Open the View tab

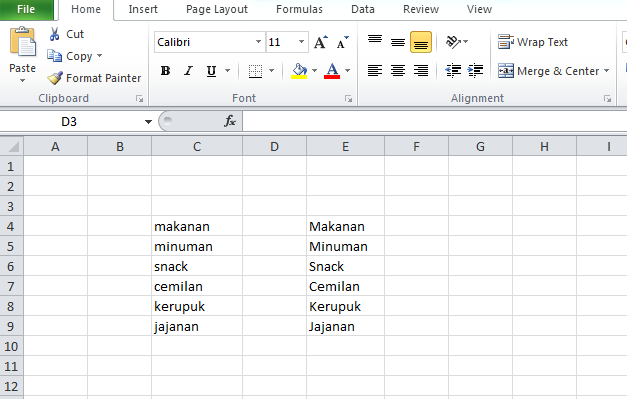pos(479,9)
